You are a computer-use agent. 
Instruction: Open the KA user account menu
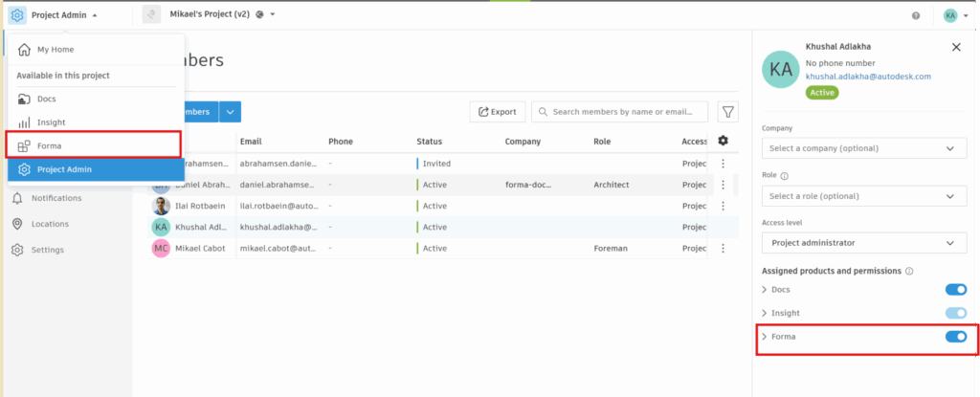956,15
